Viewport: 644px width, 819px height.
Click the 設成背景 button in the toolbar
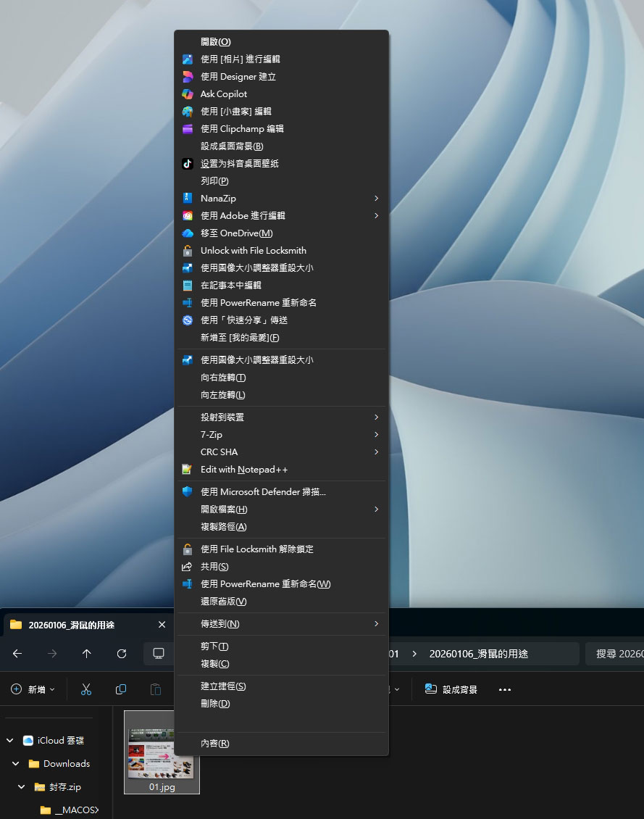pyautogui.click(x=451, y=689)
